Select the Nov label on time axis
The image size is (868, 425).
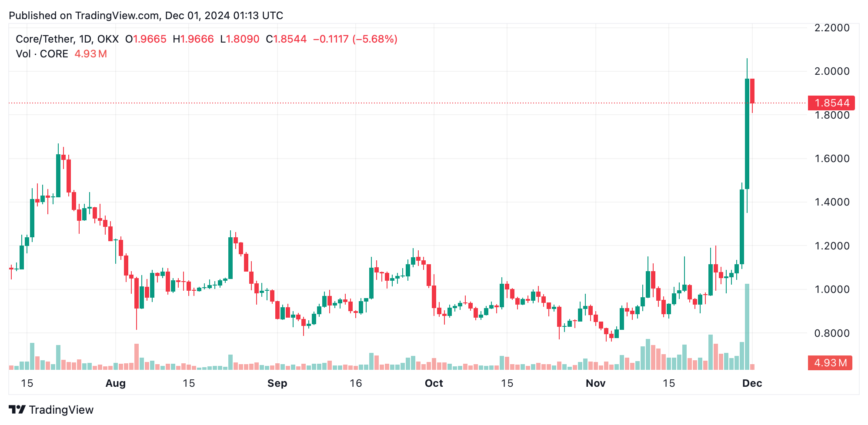pyautogui.click(x=596, y=383)
